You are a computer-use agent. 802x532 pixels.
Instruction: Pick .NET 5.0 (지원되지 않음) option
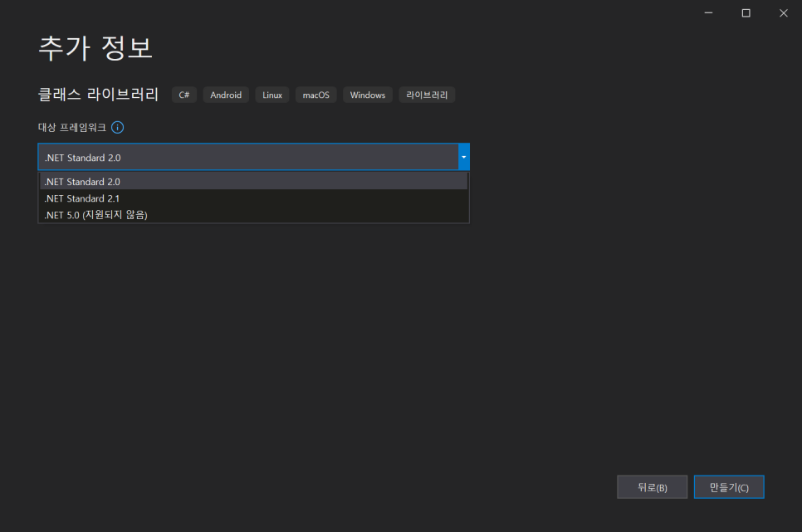pos(254,215)
